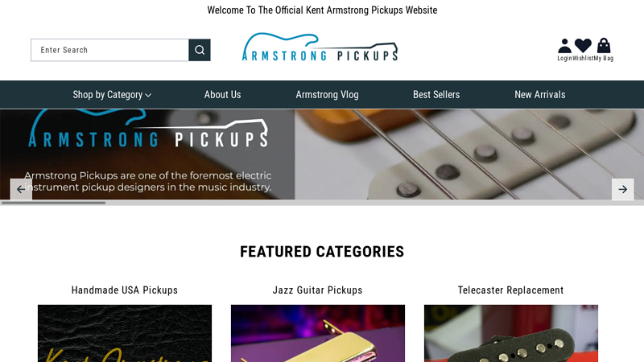The image size is (644, 362).
Task: Click the Telecaster pickup thumbnail image
Action: coord(511,333)
